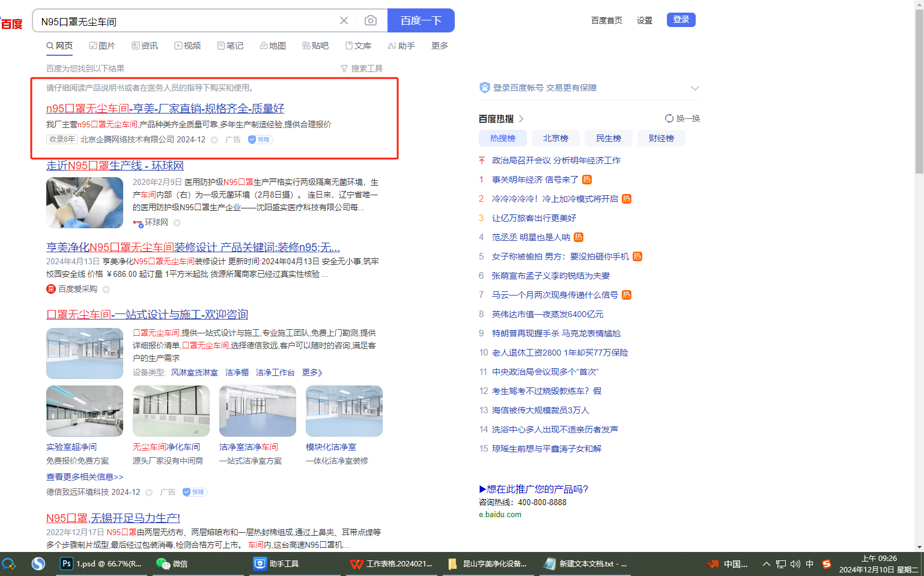924x576 pixels.
Task: Click the Sogou input method tray icon
Action: point(827,563)
